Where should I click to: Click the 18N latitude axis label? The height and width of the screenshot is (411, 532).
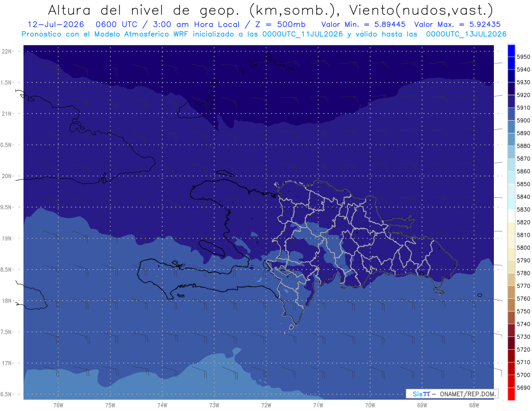point(7,301)
